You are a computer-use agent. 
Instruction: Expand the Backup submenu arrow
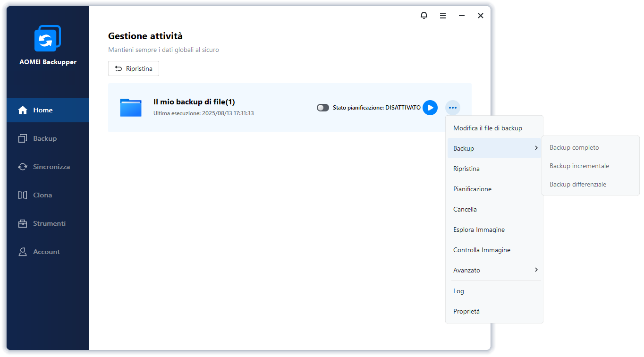coord(536,148)
